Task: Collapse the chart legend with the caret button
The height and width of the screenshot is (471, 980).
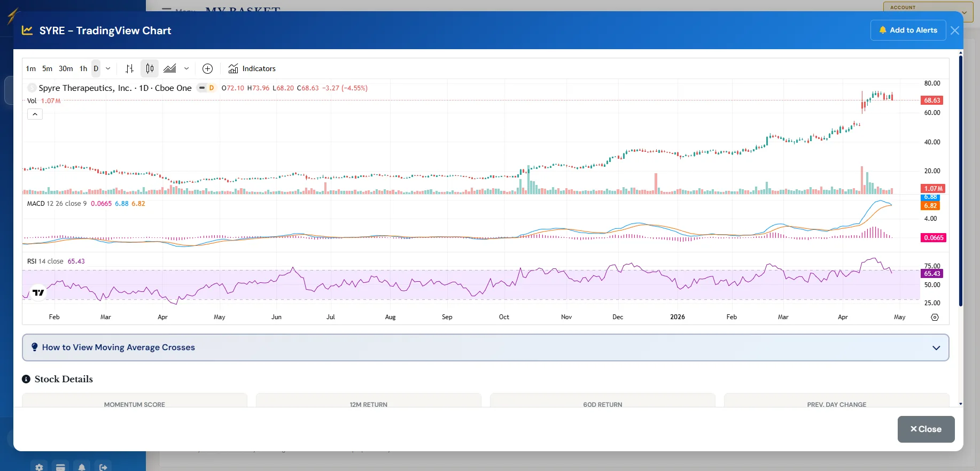Action: 35,114
